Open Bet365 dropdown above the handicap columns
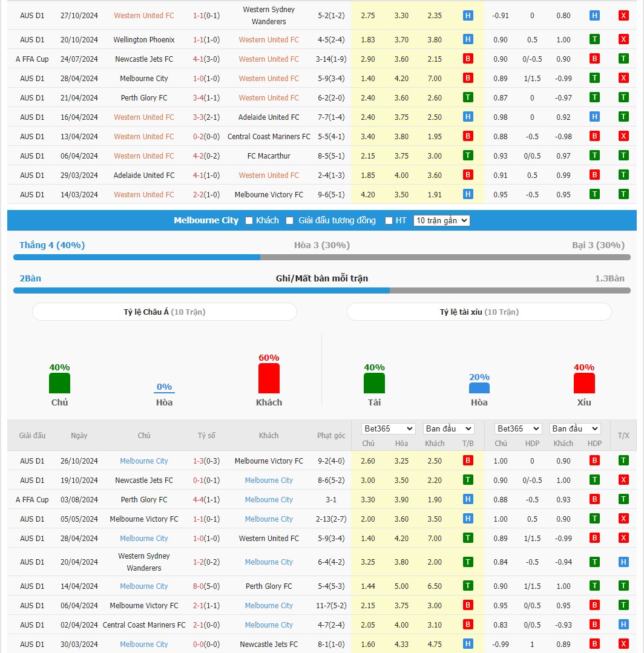Viewport: 644px width, 653px height. point(517,428)
